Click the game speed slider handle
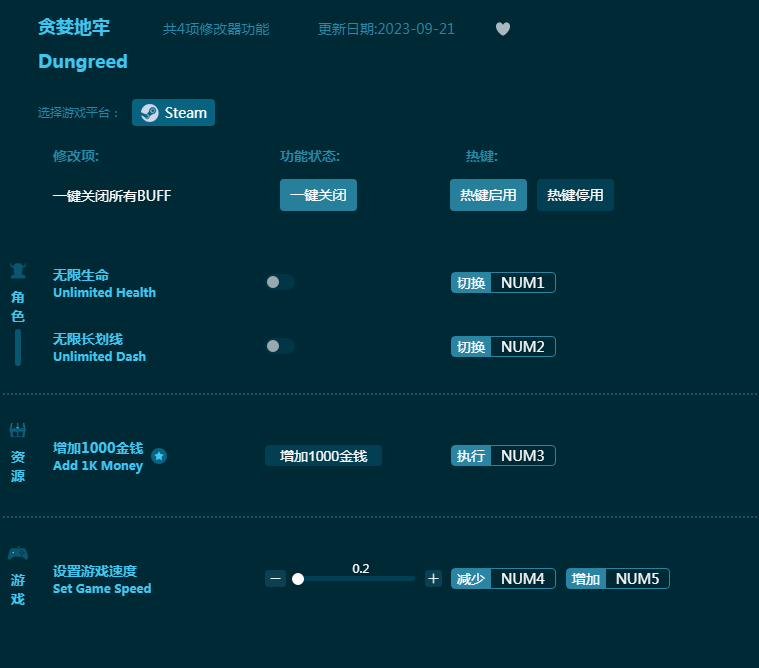The height and width of the screenshot is (668, 759). [x=298, y=579]
